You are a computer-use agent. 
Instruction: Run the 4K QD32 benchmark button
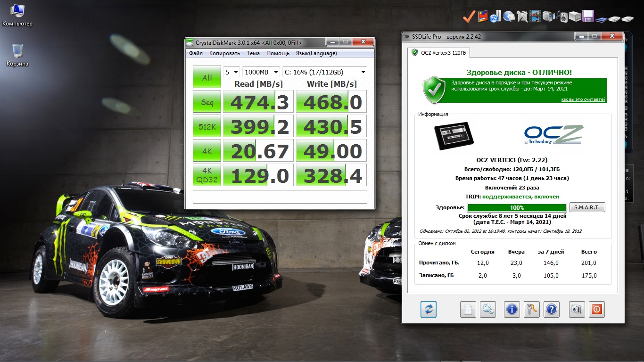point(207,175)
